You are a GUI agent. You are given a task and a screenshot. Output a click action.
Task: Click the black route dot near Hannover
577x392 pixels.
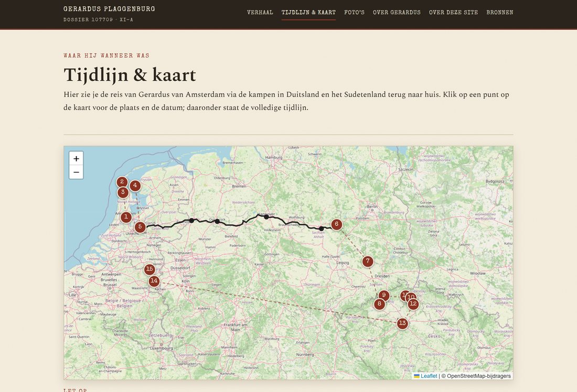pyautogui.click(x=266, y=217)
